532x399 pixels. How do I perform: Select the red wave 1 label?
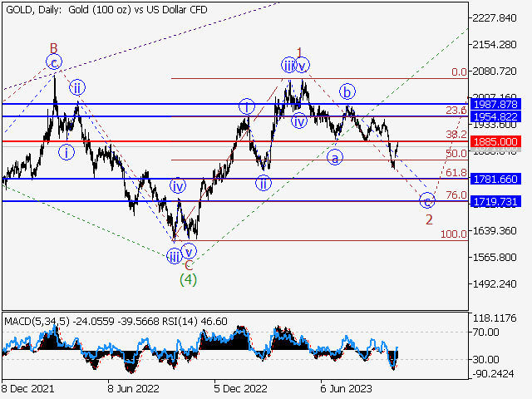[299, 51]
